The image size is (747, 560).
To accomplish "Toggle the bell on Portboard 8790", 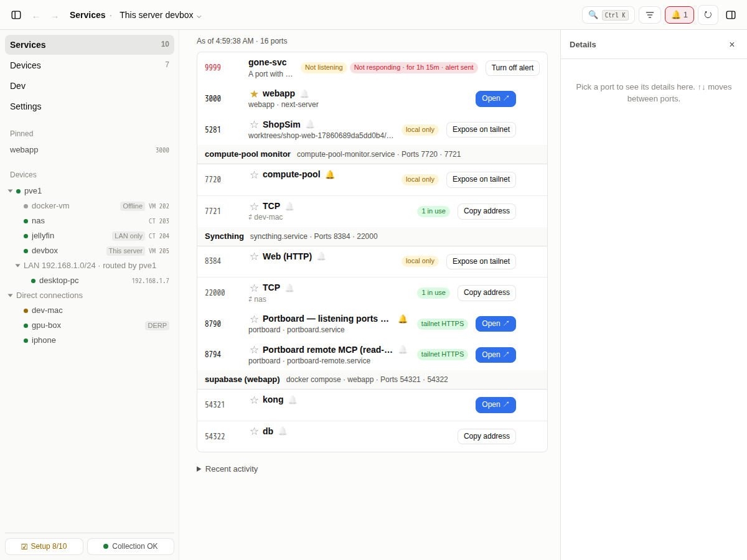I will pos(403,319).
